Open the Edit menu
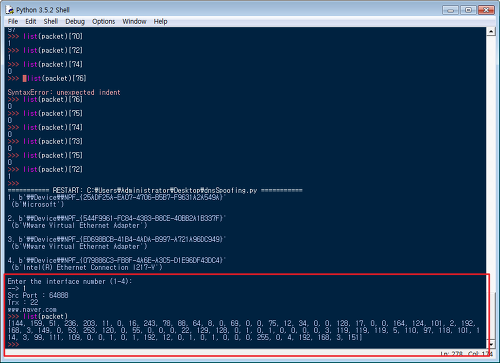The width and height of the screenshot is (500, 363). [31, 22]
